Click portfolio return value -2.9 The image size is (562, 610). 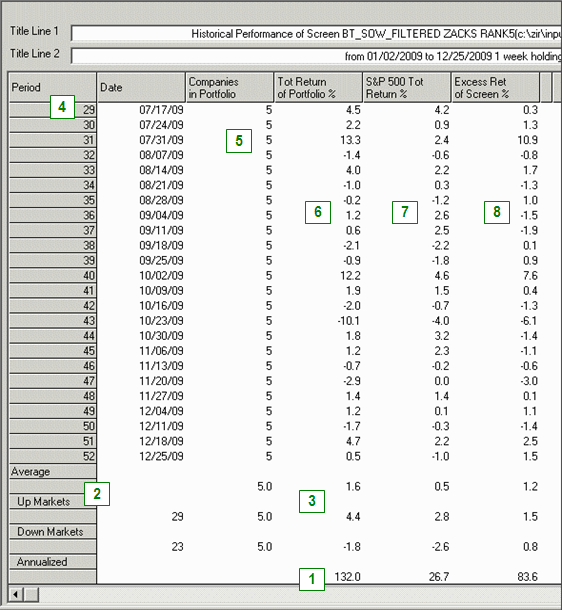coord(352,381)
